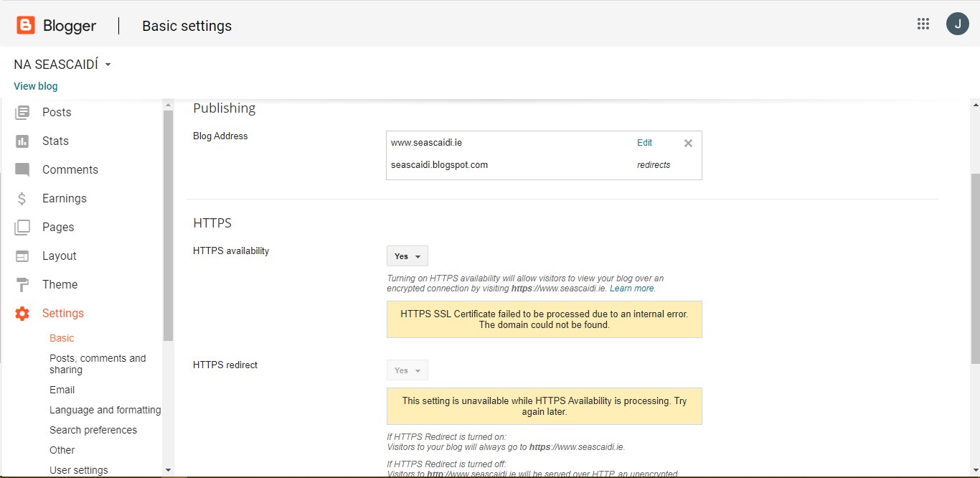Viewport: 980px width, 478px height.
Task: Click the Earnings dollar icon
Action: click(x=24, y=198)
